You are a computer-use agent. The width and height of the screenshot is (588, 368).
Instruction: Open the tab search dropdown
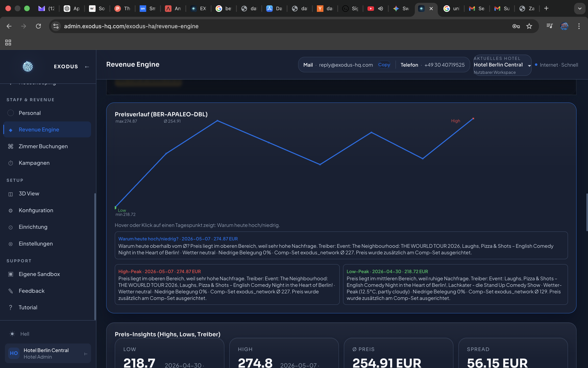[x=580, y=9]
